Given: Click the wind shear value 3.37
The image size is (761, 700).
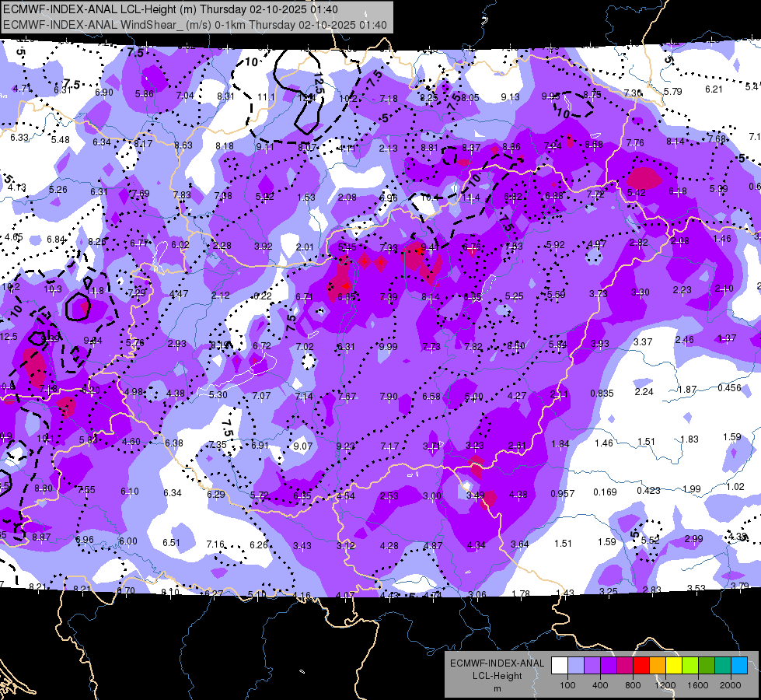Looking at the screenshot, I should [643, 342].
